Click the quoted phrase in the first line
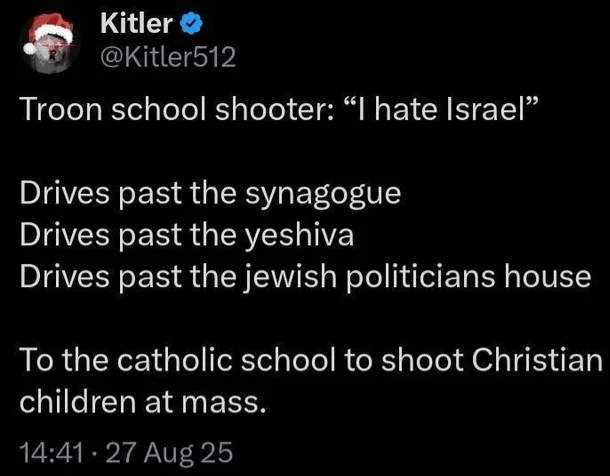This screenshot has width=610, height=476. point(439,109)
